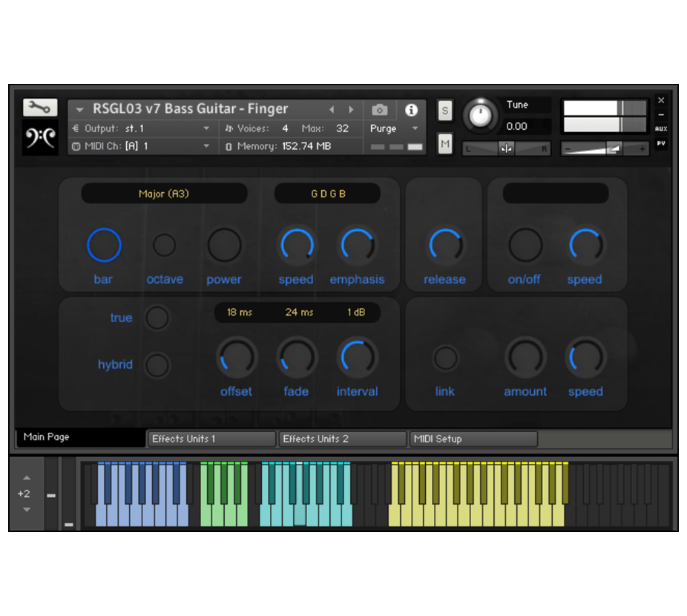Toggle the link button

(445, 358)
